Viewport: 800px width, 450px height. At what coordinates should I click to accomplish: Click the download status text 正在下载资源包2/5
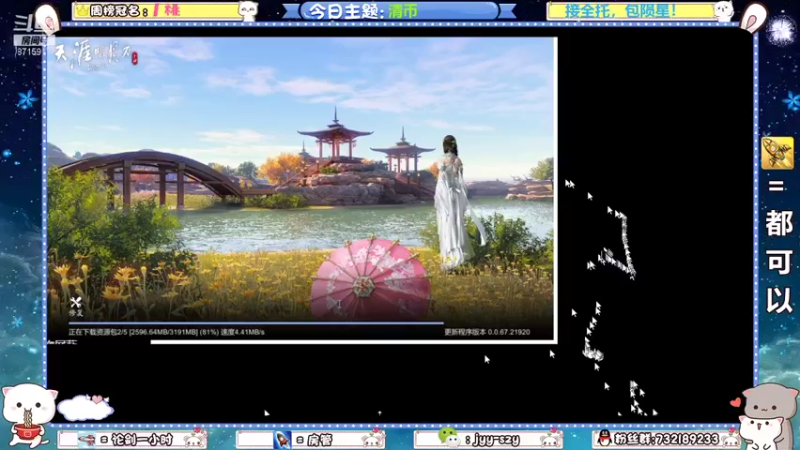167,332
